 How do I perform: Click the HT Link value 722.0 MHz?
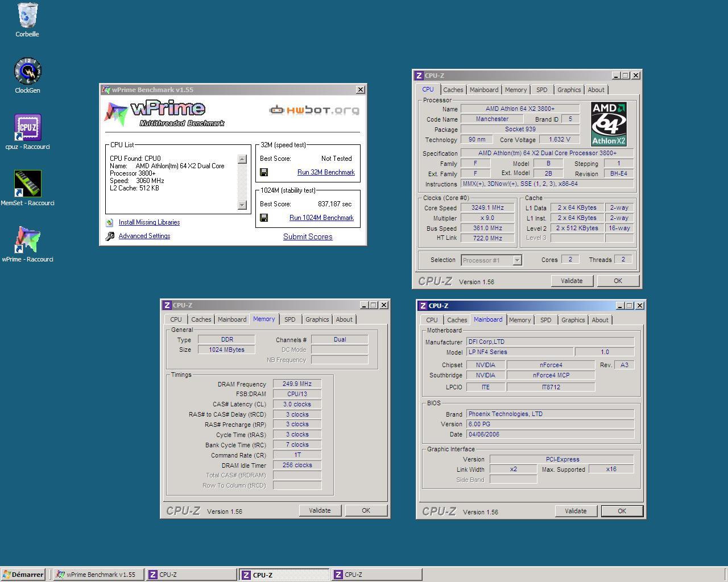[x=488, y=239]
